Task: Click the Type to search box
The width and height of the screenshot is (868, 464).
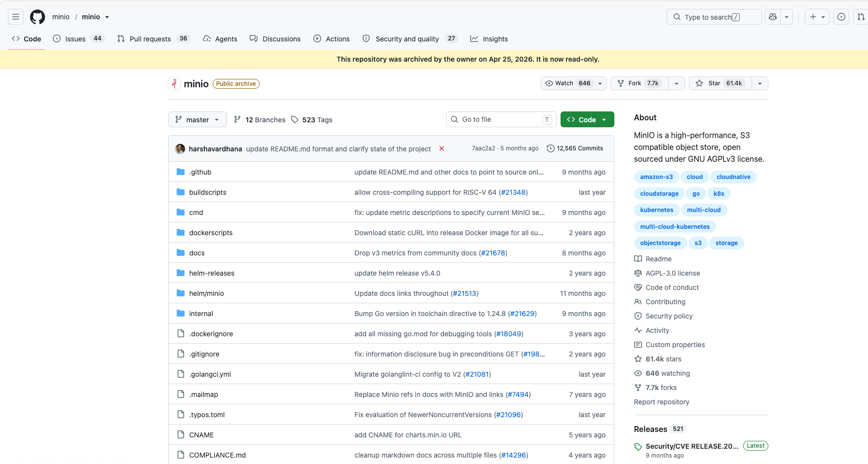Action: (714, 17)
